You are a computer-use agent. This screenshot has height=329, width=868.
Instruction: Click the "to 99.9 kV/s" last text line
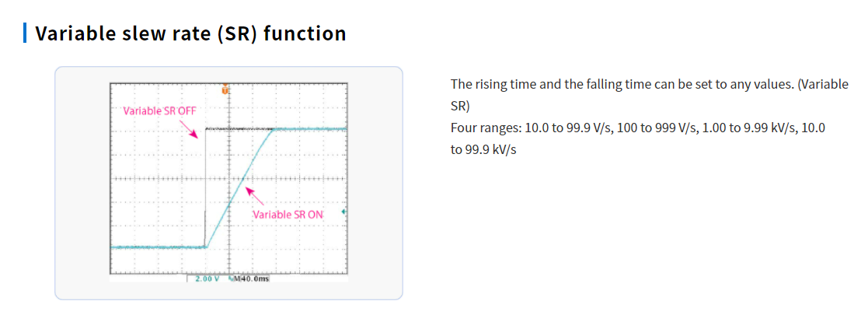(x=483, y=149)
